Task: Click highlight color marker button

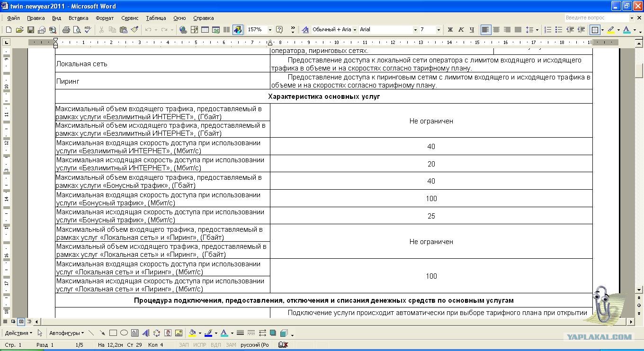Action: point(611,30)
